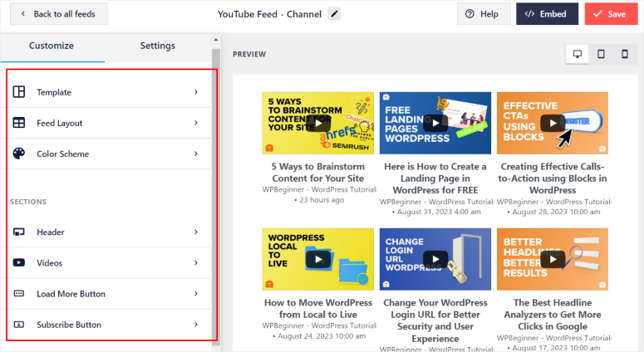Click the Color Scheme palette icon
Image resolution: width=644 pixels, height=352 pixels.
coord(19,154)
